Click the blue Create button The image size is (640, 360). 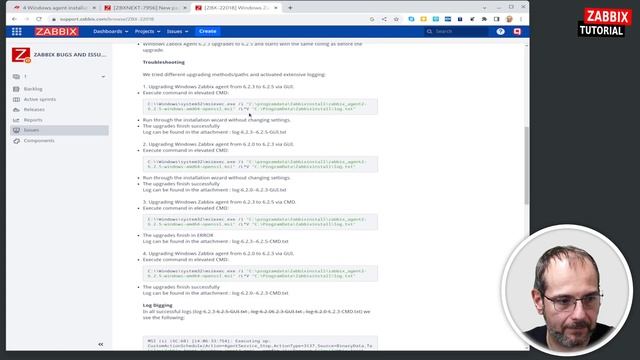coord(208,31)
